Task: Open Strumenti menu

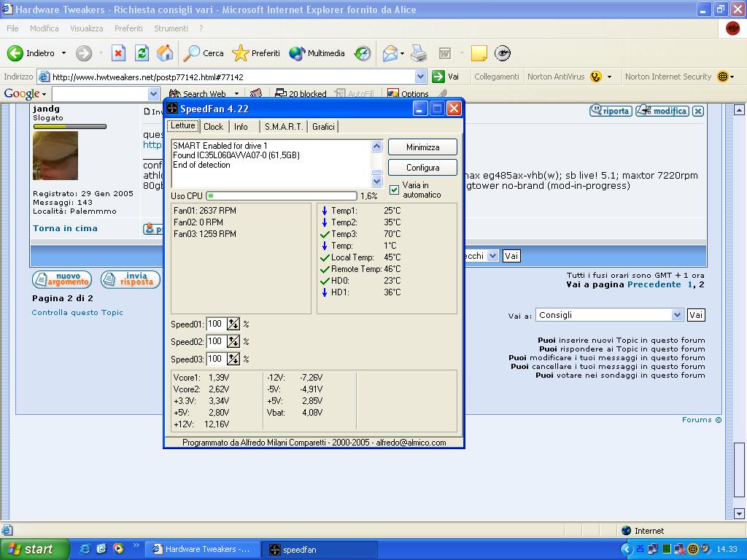Action: click(x=171, y=28)
